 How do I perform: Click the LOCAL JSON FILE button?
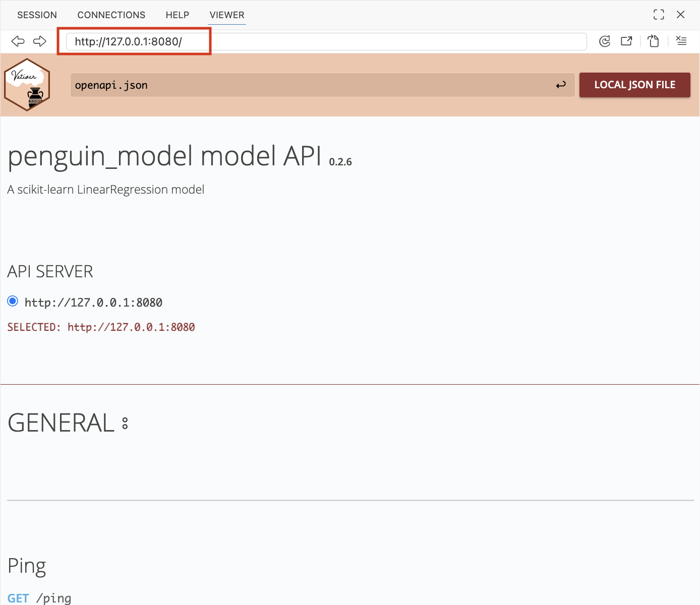[634, 85]
